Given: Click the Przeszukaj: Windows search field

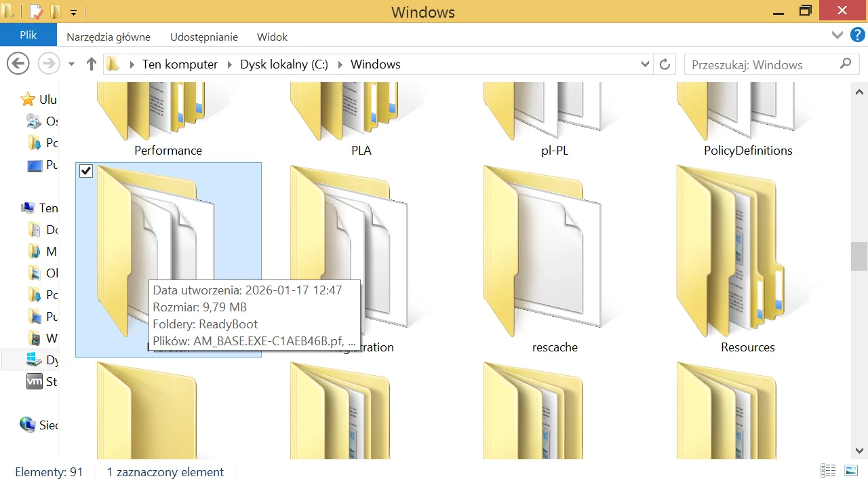Looking at the screenshot, I should tap(759, 64).
